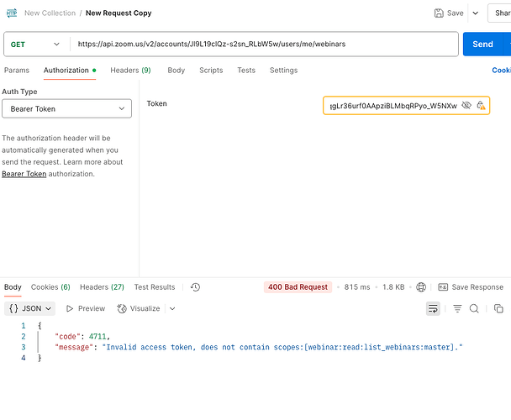Open the Bearer Token documentation link
511x420 pixels.
[24, 174]
